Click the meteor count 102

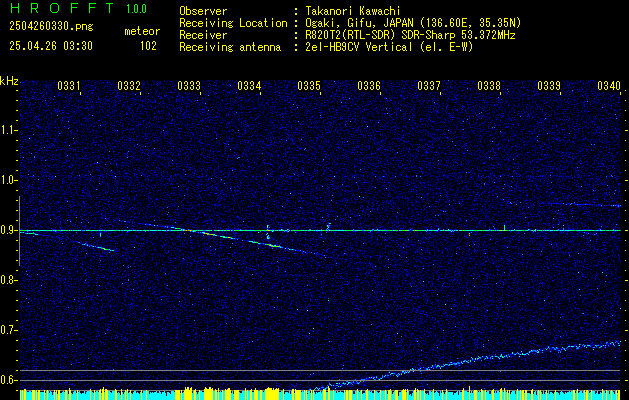click(x=148, y=46)
